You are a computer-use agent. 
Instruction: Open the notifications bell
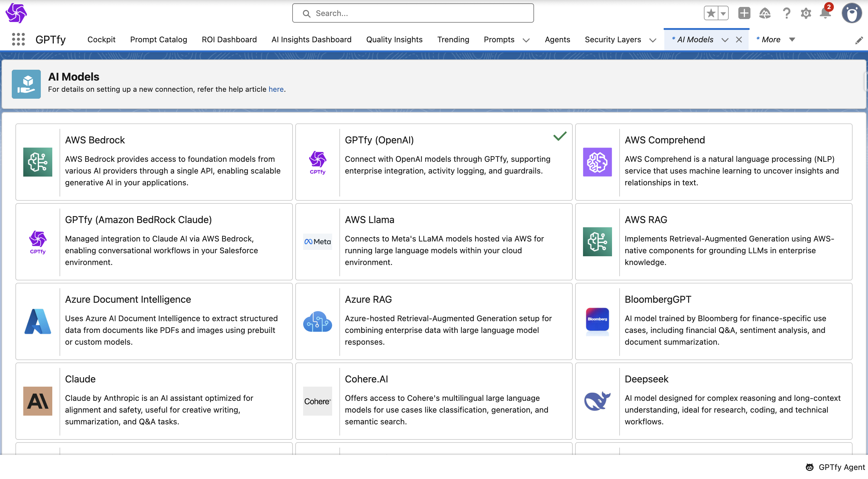tap(825, 14)
